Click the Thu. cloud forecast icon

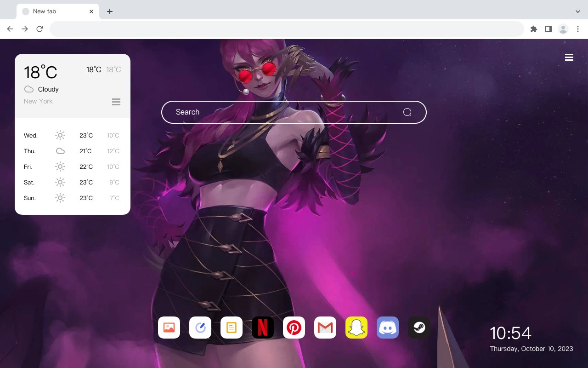60,151
